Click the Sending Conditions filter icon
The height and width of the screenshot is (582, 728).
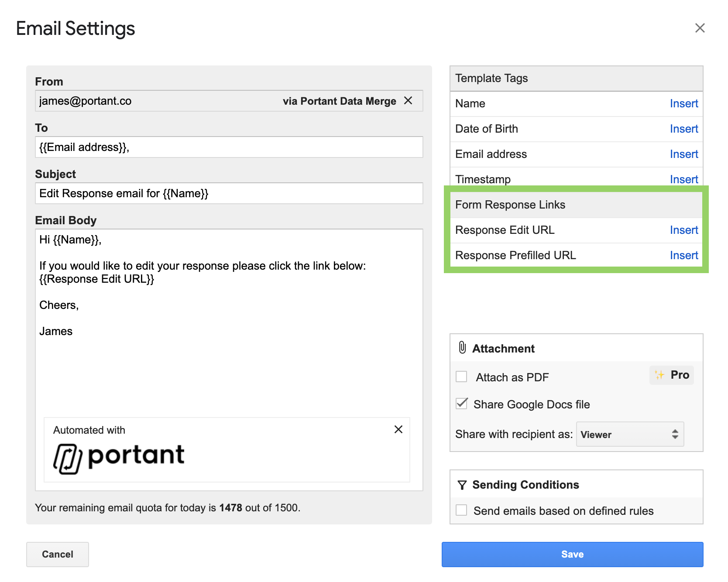[462, 485]
